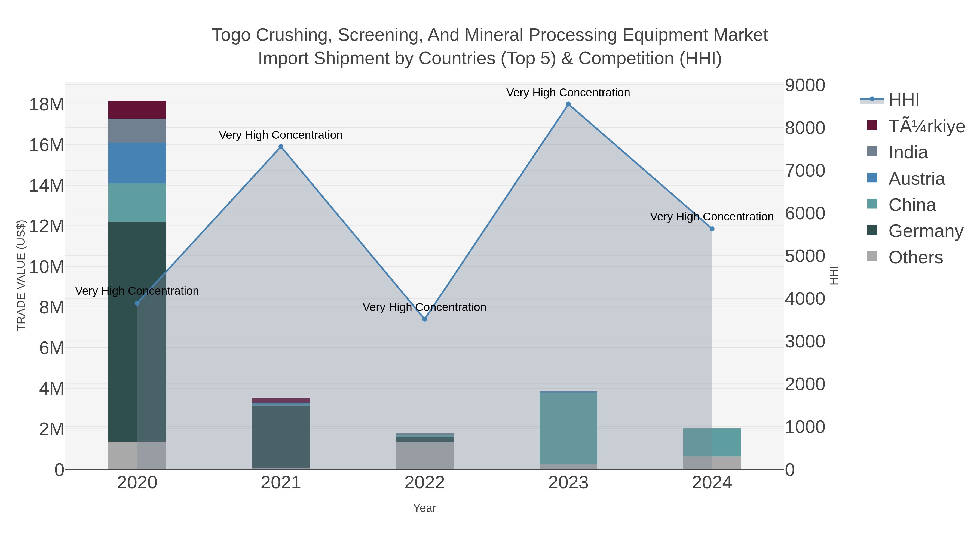The image size is (980, 551).
Task: Select the Türkiye segment atop 2020 bar
Action: [x=137, y=110]
